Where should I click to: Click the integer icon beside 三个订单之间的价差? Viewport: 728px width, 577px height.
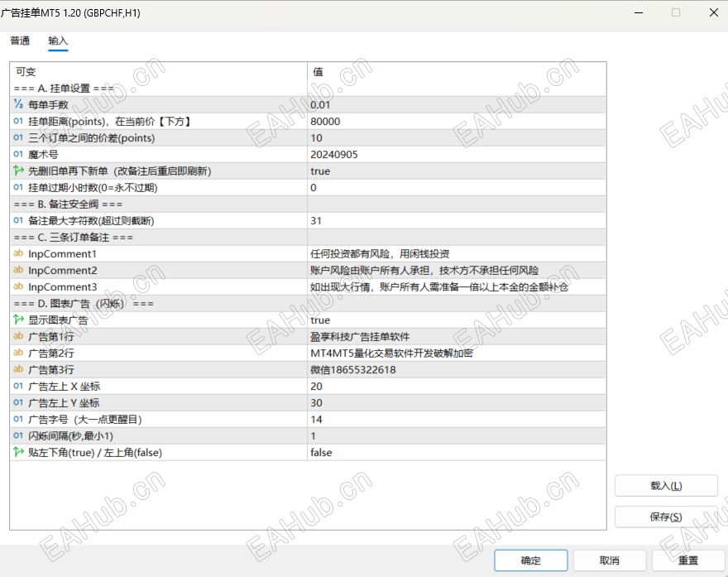pos(18,137)
